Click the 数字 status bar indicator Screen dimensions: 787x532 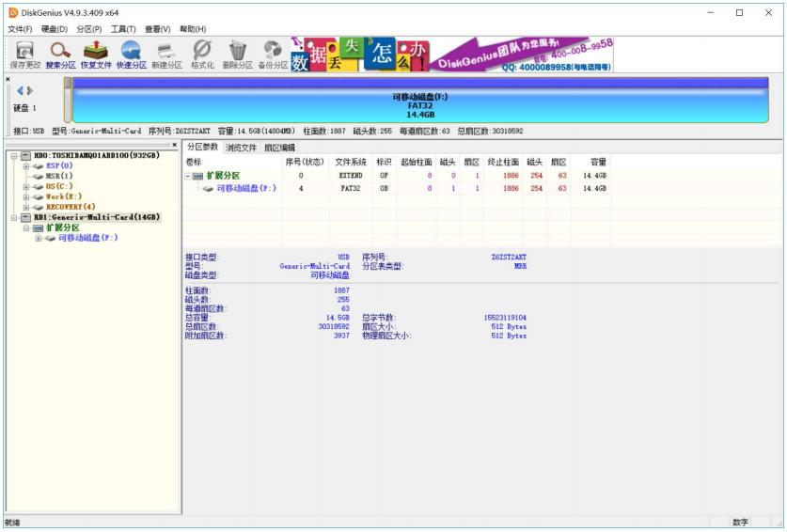740,523
